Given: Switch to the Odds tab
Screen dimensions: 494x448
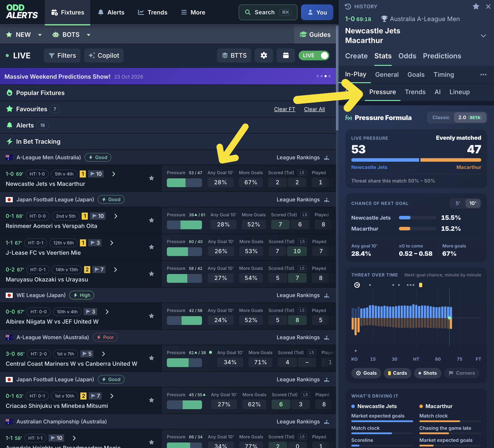Looking at the screenshot, I should 407,56.
